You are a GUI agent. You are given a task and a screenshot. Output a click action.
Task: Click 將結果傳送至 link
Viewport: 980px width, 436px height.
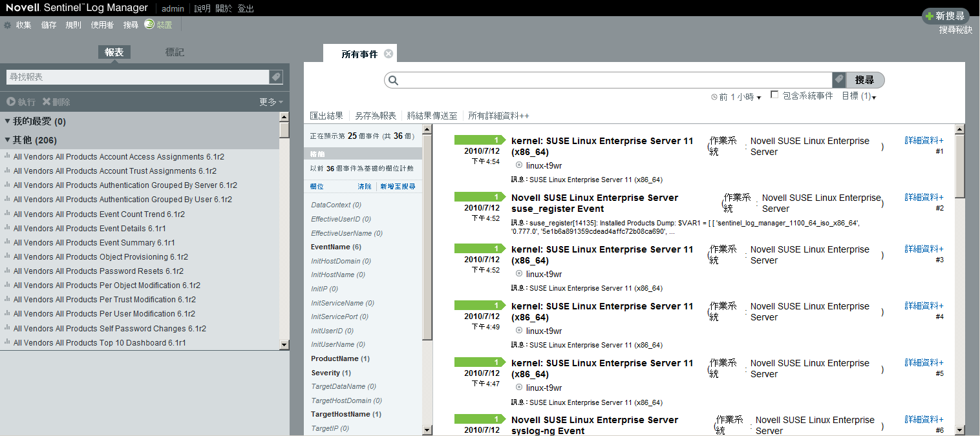(432, 116)
